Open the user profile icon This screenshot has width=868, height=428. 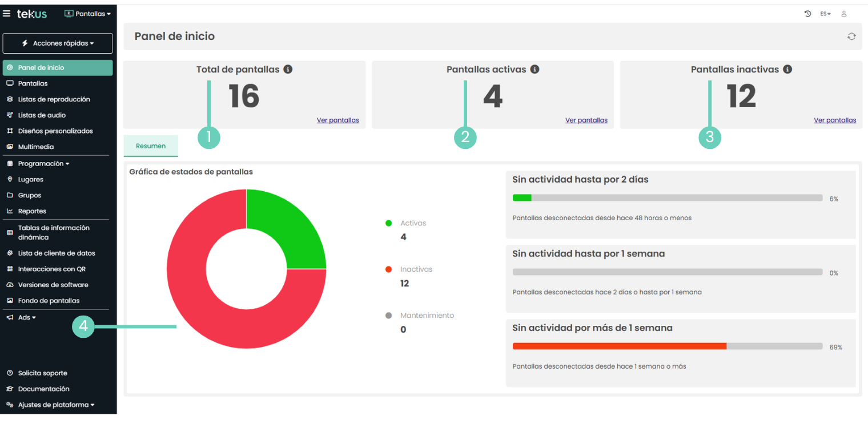[x=844, y=14]
